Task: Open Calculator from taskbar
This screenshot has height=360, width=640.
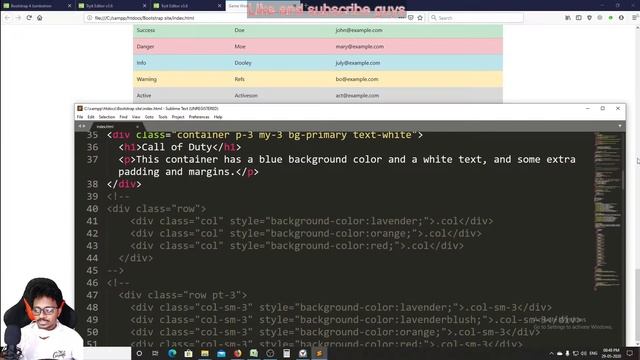Action: tap(287, 353)
